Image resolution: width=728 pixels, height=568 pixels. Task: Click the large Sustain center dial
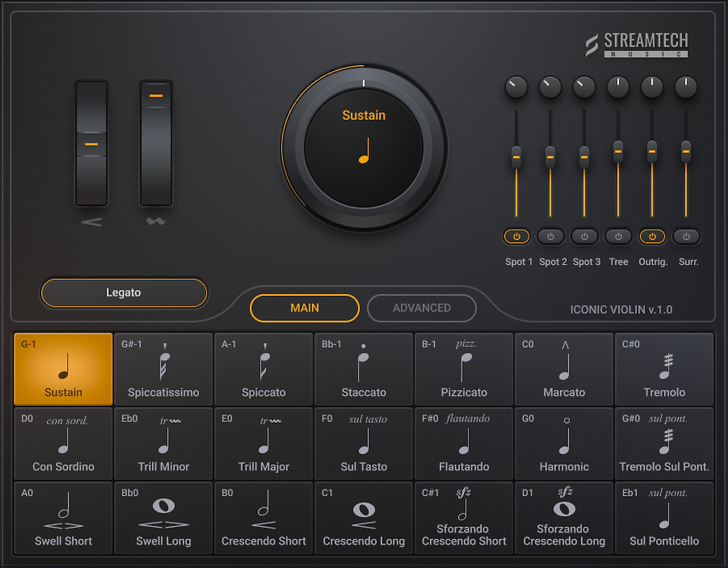(364, 148)
